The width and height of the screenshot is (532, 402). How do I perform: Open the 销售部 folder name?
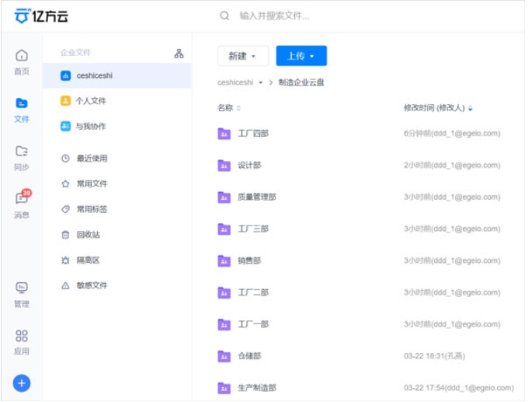[249, 260]
